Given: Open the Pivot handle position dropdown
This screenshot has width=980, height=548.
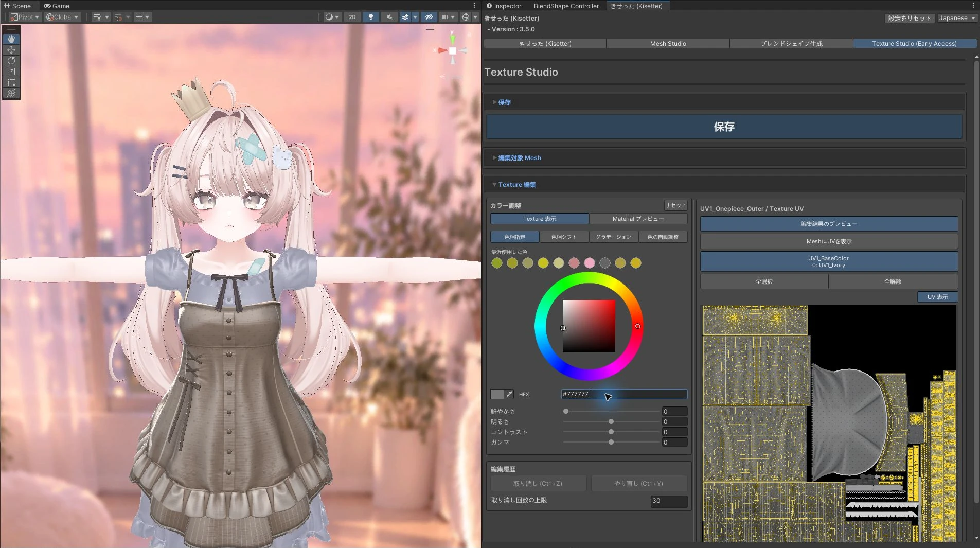Looking at the screenshot, I should tap(25, 17).
